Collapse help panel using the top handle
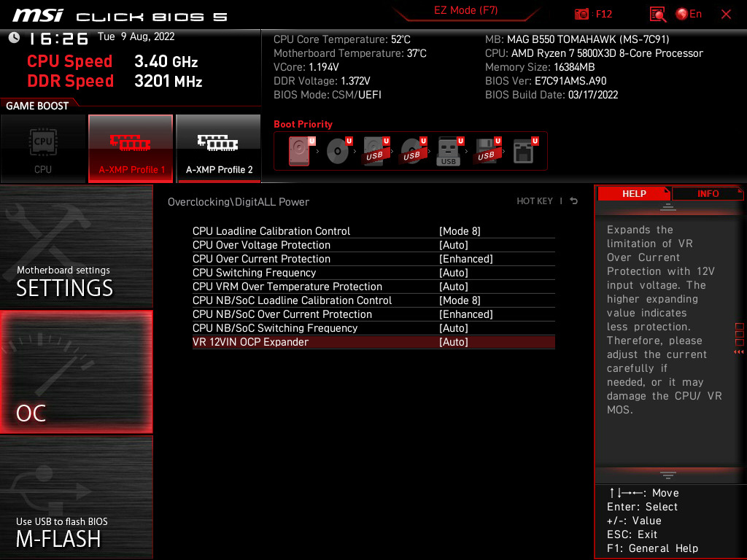 coord(668,207)
